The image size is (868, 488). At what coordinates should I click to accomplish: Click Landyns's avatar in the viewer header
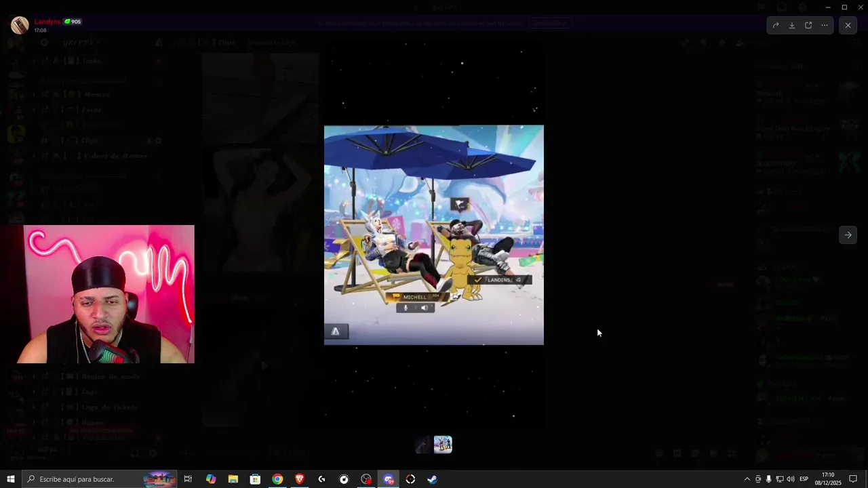20,25
